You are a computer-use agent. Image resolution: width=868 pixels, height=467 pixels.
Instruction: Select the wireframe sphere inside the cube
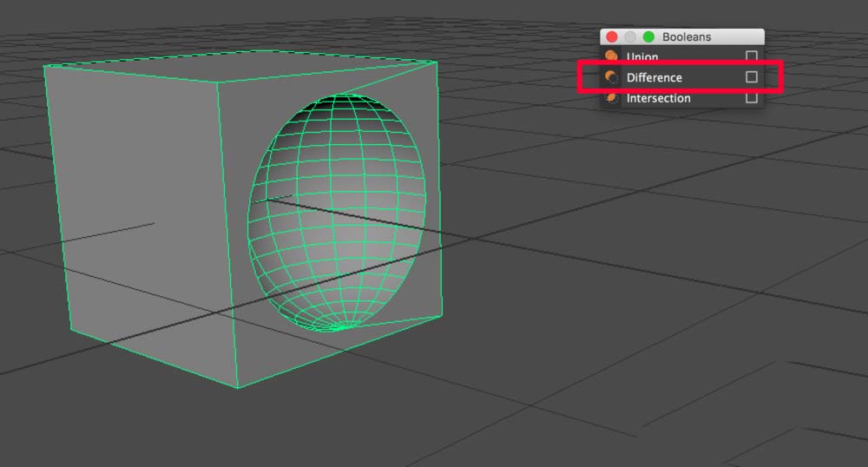(x=337, y=213)
